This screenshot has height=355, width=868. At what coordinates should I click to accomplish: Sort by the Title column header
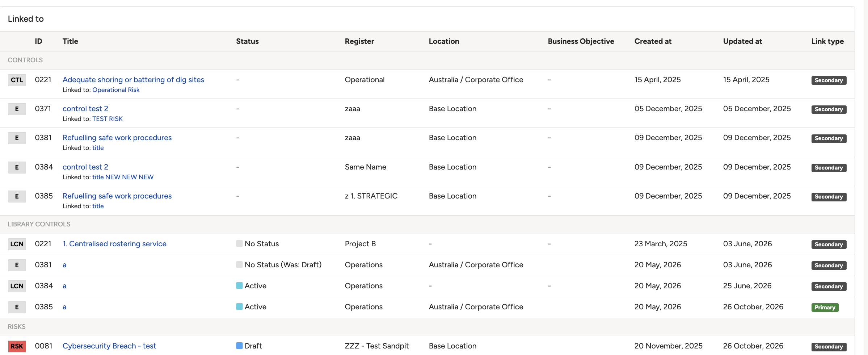point(70,41)
